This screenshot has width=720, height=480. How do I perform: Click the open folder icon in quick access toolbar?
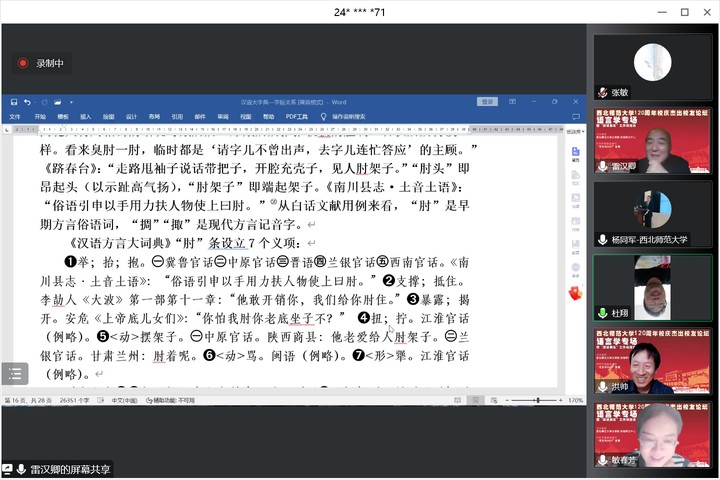pyautogui.click(x=58, y=102)
